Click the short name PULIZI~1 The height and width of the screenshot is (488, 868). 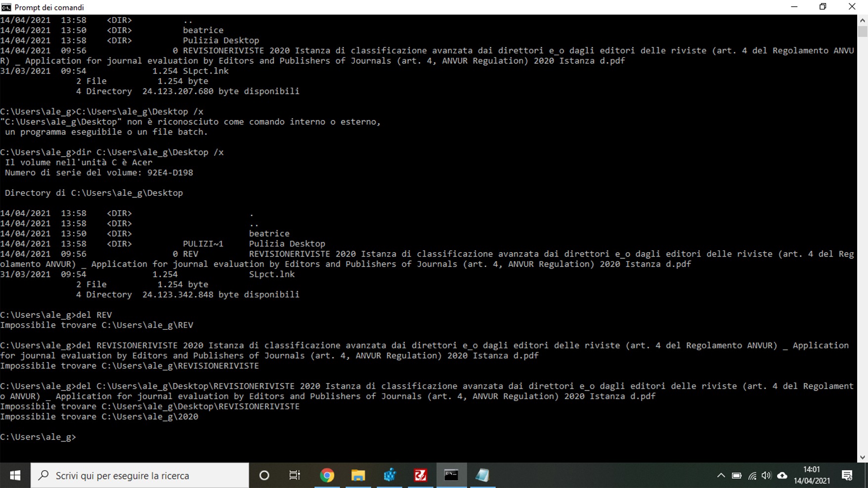click(x=203, y=244)
